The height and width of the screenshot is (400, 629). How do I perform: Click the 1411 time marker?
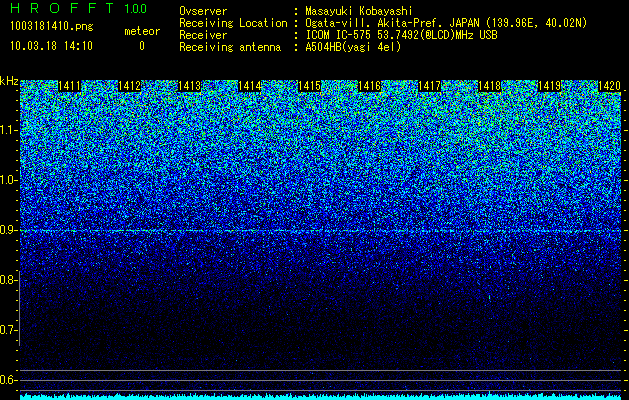tap(69, 86)
